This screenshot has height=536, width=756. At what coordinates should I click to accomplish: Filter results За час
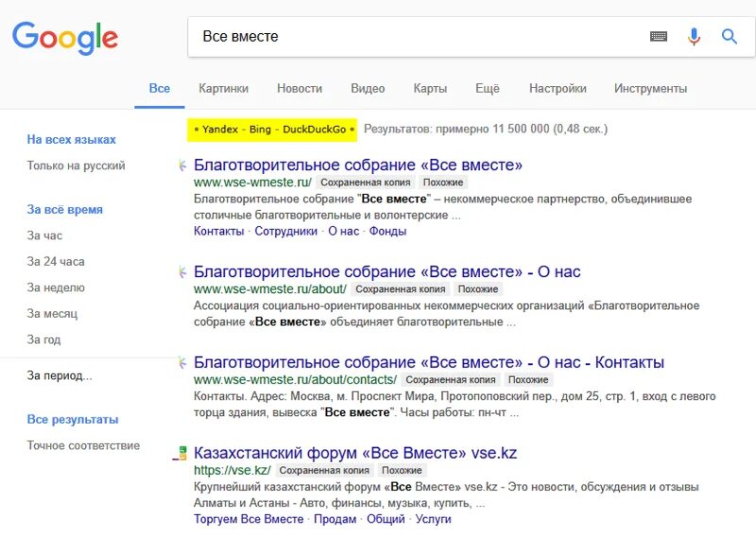[44, 236]
